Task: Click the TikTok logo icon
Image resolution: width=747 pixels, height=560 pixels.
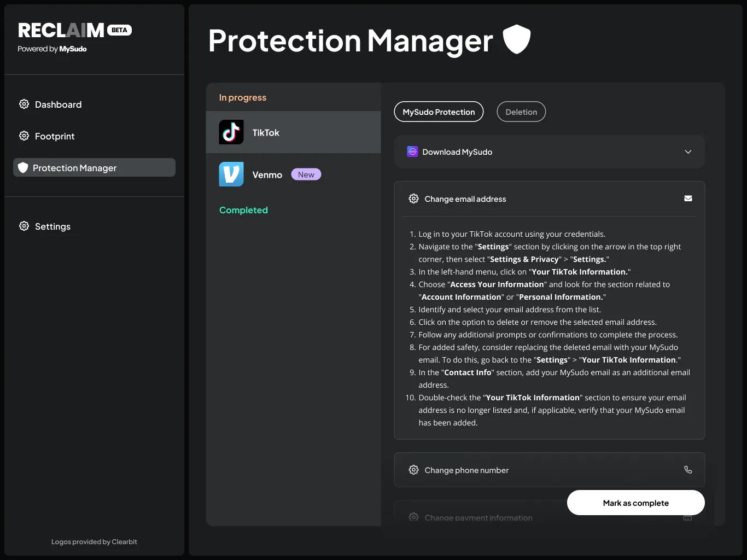Action: 231,132
